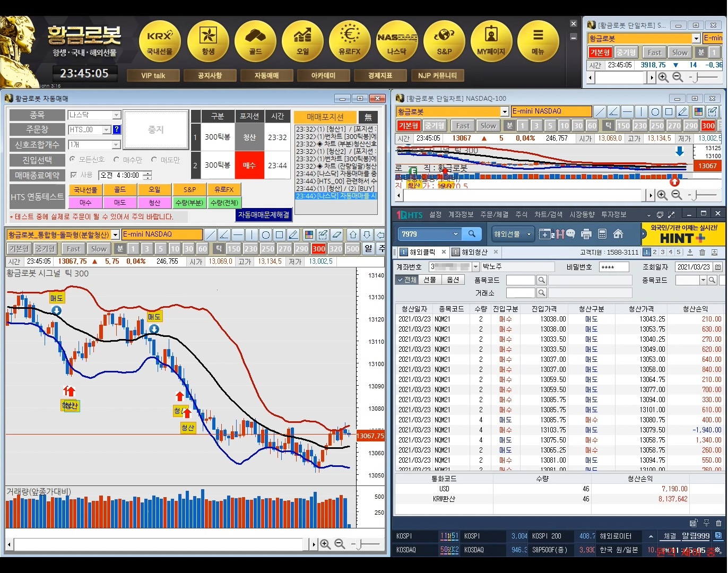Select the vertical line tool in main chart
Image resolution: width=728 pixels, height=573 pixels.
(x=252, y=235)
